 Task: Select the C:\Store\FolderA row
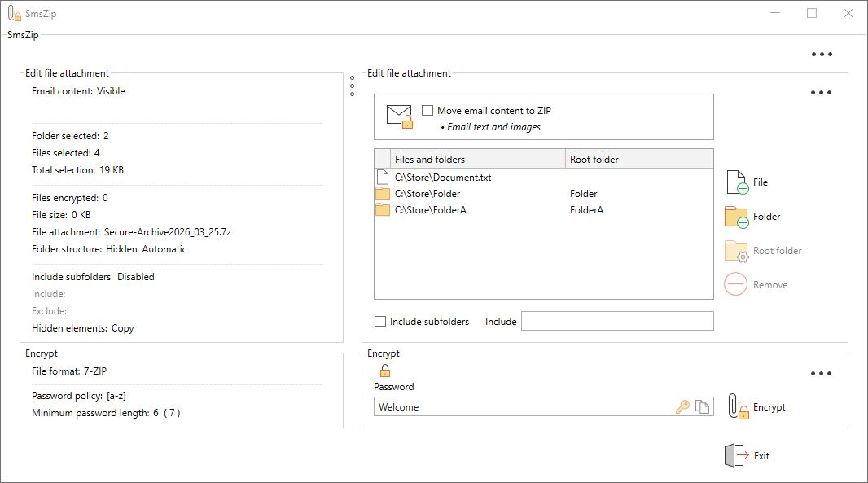pos(430,210)
